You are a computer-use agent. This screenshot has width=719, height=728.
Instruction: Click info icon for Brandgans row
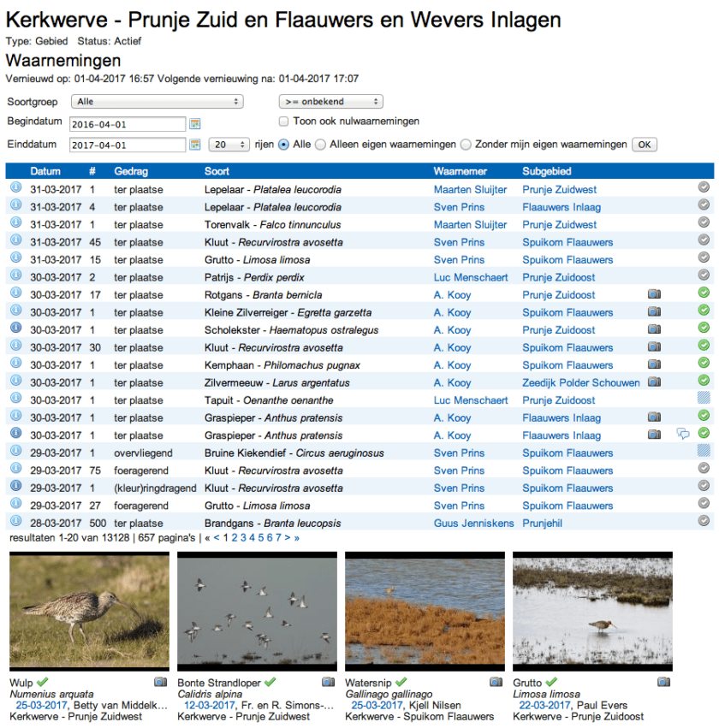tap(15, 521)
